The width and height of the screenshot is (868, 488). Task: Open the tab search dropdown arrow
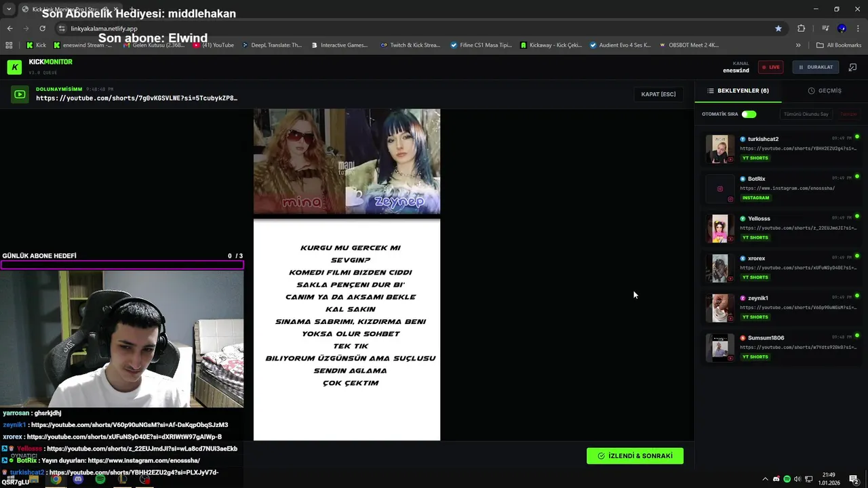tap(8, 9)
